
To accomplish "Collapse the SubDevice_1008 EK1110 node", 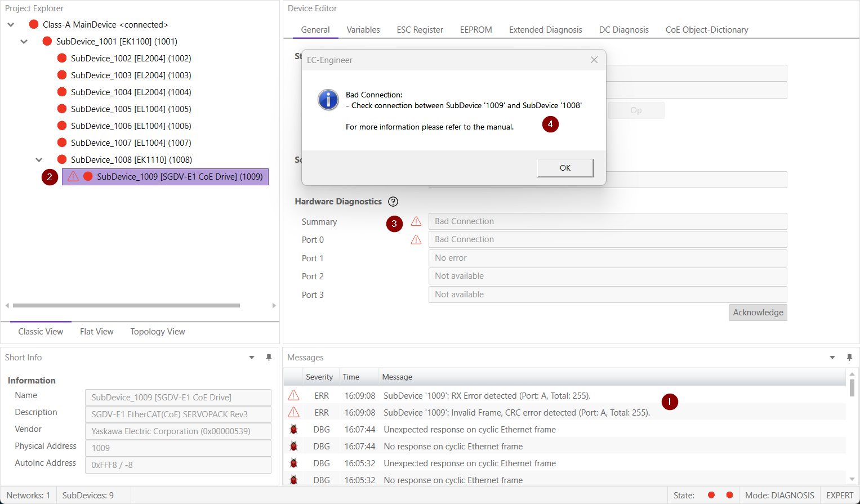I will [39, 160].
